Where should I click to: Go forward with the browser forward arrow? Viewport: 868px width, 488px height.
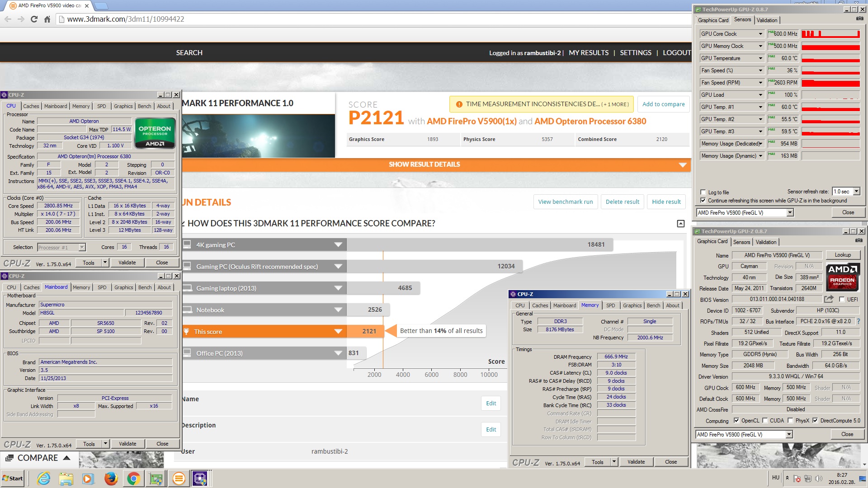[x=21, y=19]
